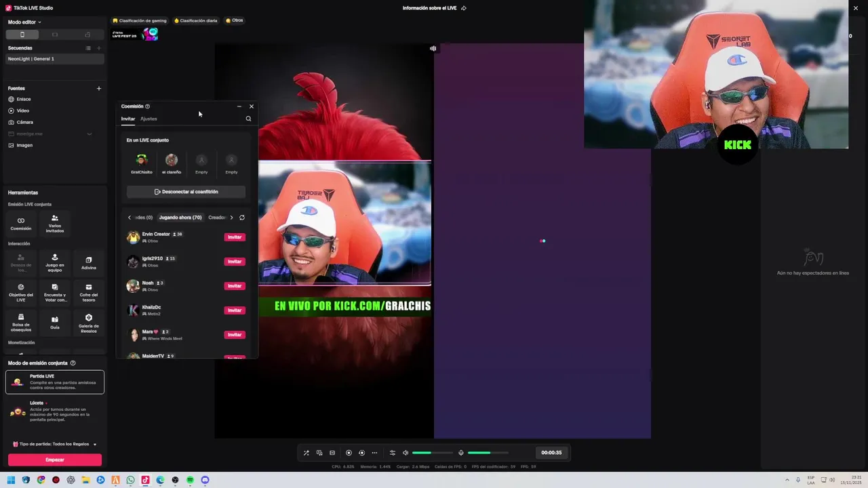Click the Empezar button
The height and width of the screenshot is (488, 868).
pos(55,460)
